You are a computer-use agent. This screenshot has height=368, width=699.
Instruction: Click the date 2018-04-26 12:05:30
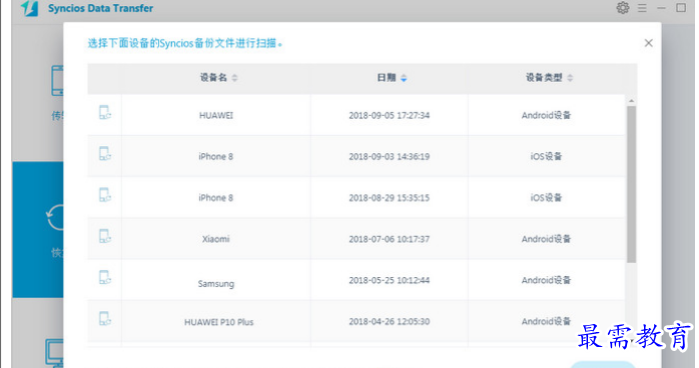[x=389, y=322]
